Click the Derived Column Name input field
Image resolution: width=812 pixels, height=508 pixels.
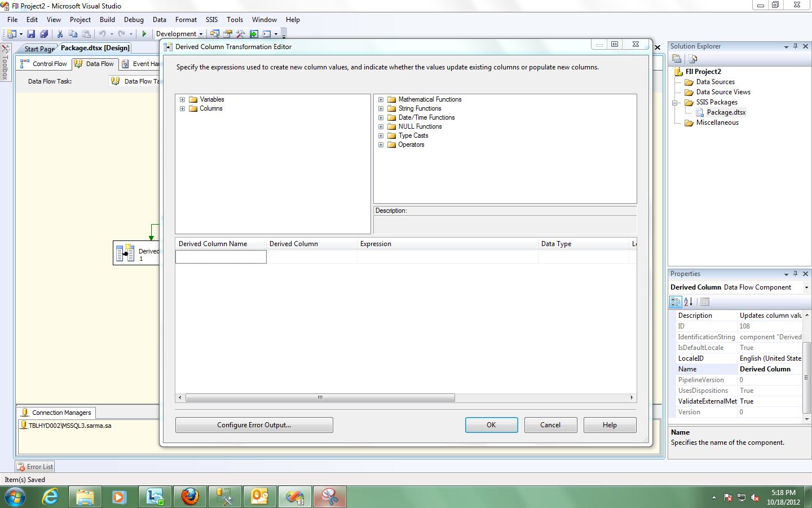(x=220, y=257)
